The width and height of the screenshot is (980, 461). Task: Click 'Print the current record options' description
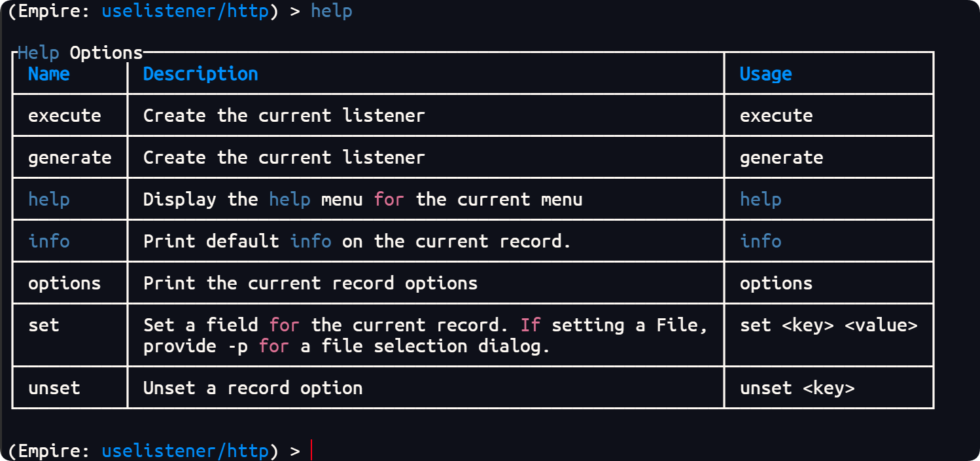coord(311,284)
